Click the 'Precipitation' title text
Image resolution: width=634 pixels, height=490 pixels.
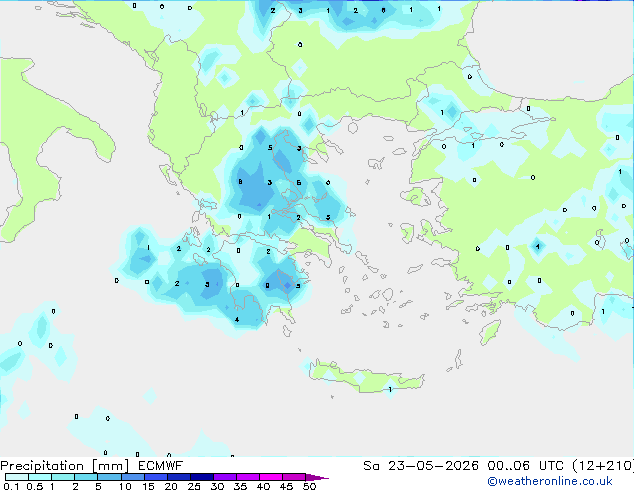[x=42, y=466]
